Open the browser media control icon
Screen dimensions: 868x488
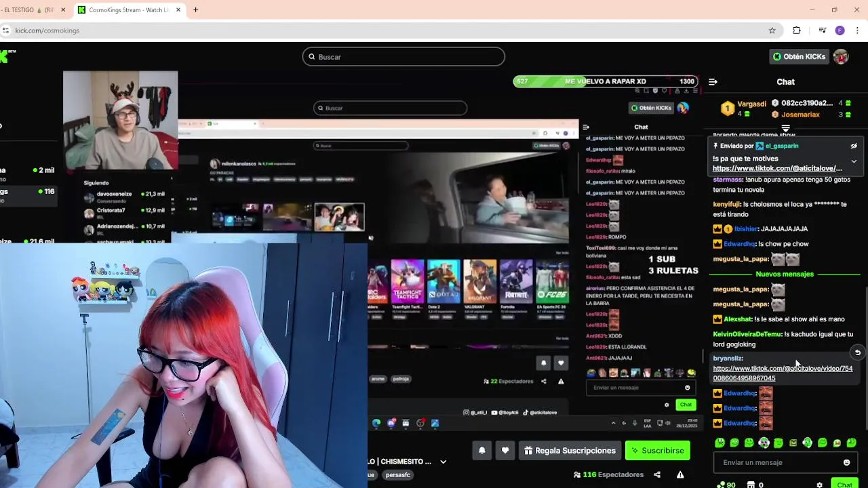point(822,30)
